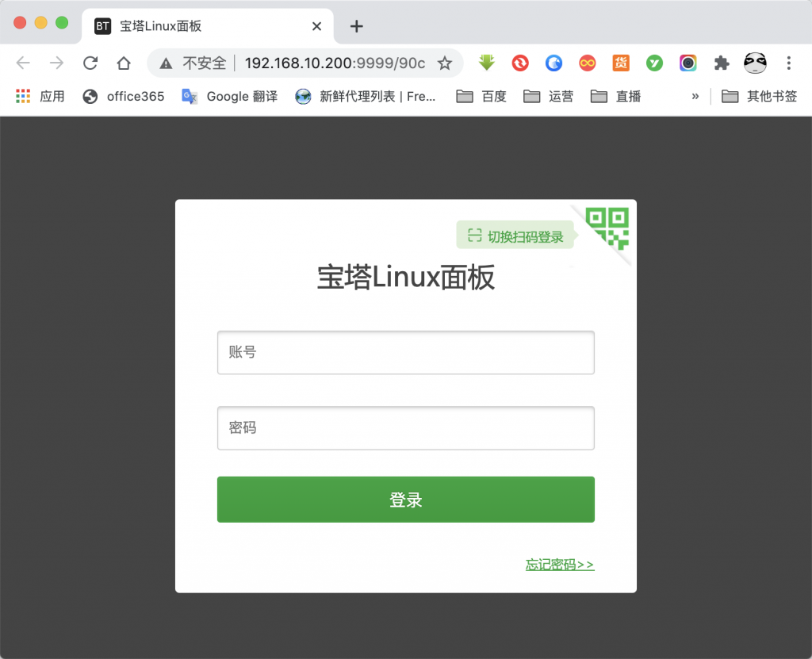Follow the 忘记密码>> link
Image resolution: width=812 pixels, height=659 pixels.
tap(560, 564)
